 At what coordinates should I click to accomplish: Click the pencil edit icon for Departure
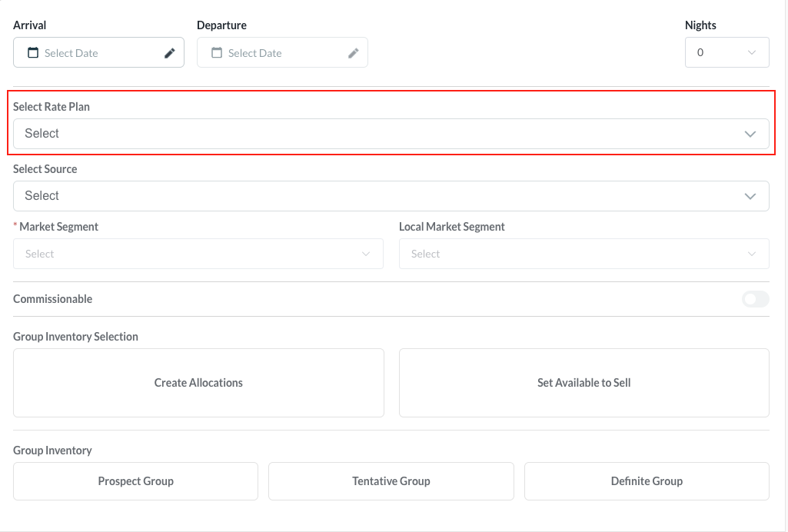354,53
